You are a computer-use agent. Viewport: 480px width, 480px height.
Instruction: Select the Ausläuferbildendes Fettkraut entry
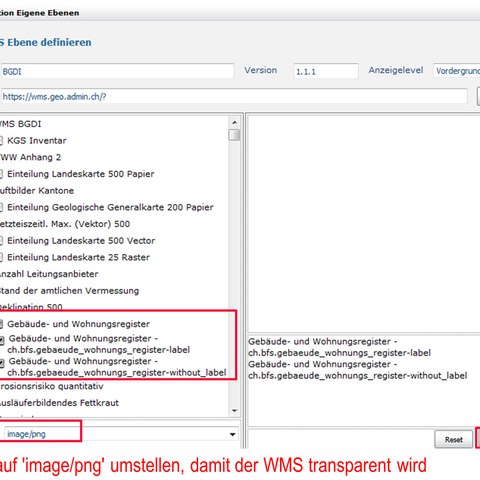(59, 403)
